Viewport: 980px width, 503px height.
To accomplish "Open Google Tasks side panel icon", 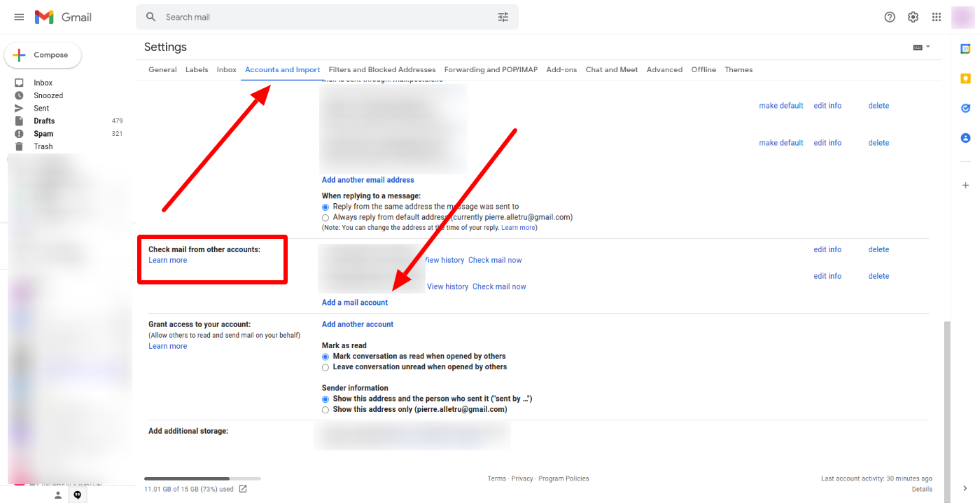I will pyautogui.click(x=965, y=108).
